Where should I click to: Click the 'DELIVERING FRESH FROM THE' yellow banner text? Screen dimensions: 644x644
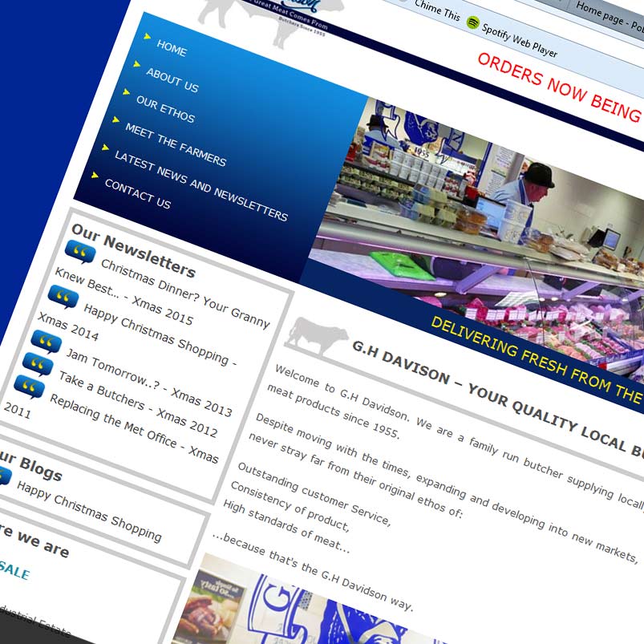(x=537, y=360)
